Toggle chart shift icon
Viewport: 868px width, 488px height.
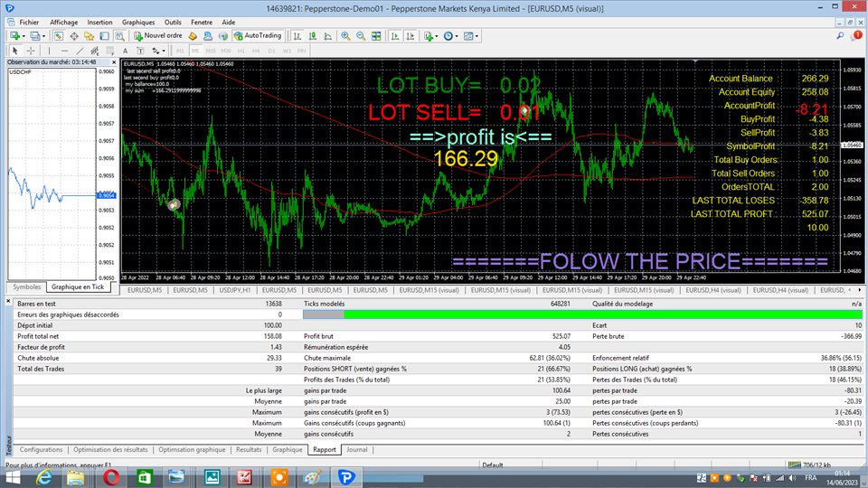pos(410,36)
